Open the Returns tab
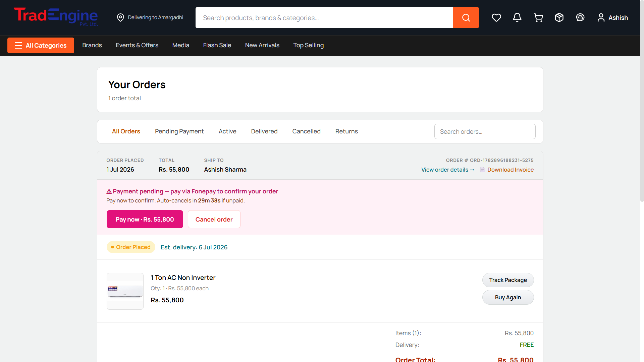This screenshot has height=362, width=644. [346, 131]
